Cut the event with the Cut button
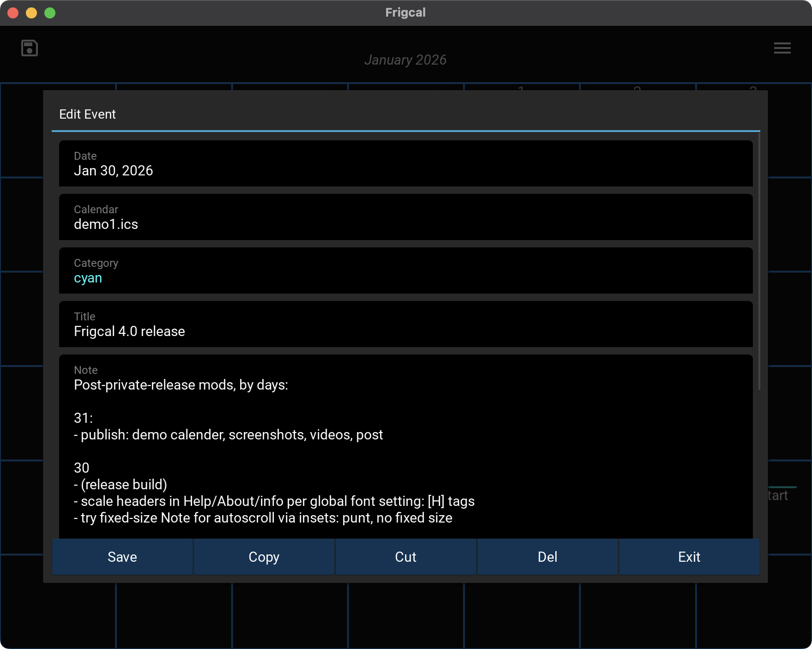This screenshot has width=812, height=649. tap(406, 557)
